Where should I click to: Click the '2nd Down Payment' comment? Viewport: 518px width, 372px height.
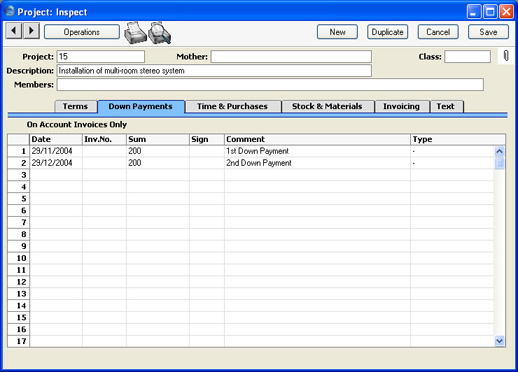[x=259, y=163]
